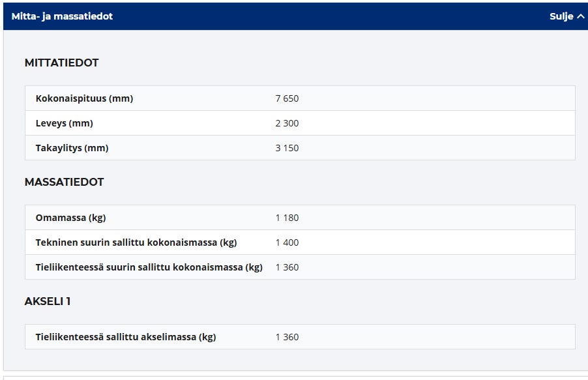This screenshot has height=380, width=588.
Task: Click the Leveys (mm) row label
Action: click(64, 123)
